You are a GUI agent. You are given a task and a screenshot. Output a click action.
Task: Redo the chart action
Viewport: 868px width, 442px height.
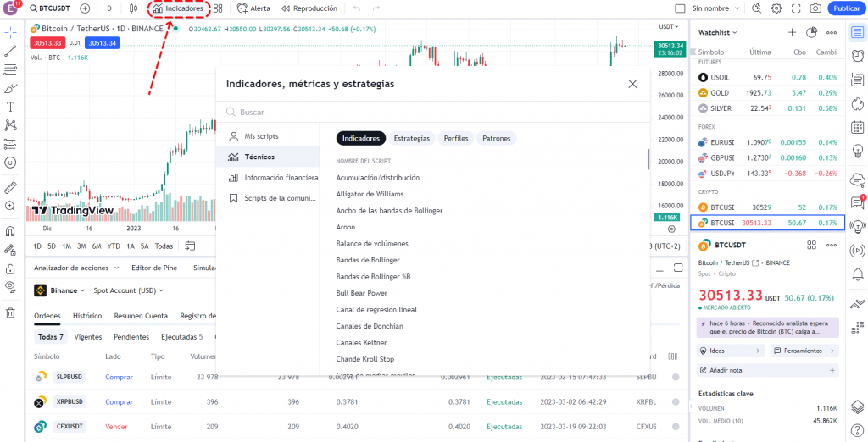pos(376,8)
